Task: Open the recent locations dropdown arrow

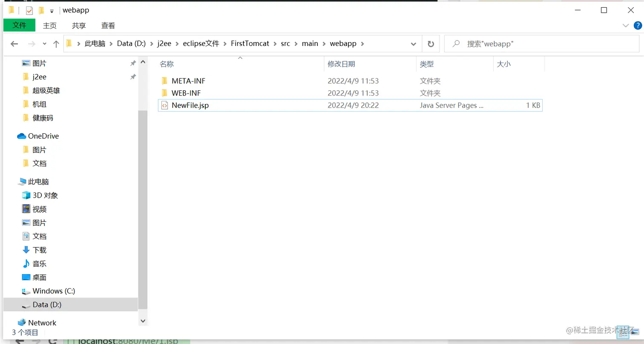Action: [x=45, y=44]
